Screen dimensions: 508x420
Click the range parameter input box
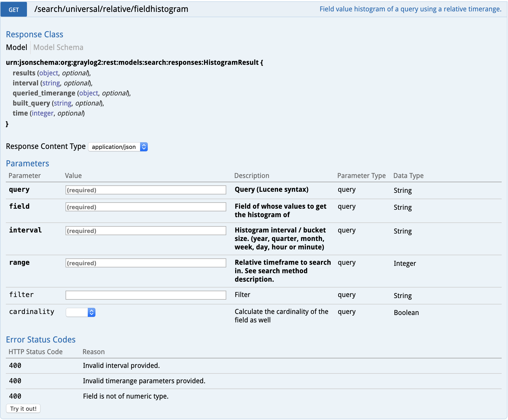click(146, 263)
